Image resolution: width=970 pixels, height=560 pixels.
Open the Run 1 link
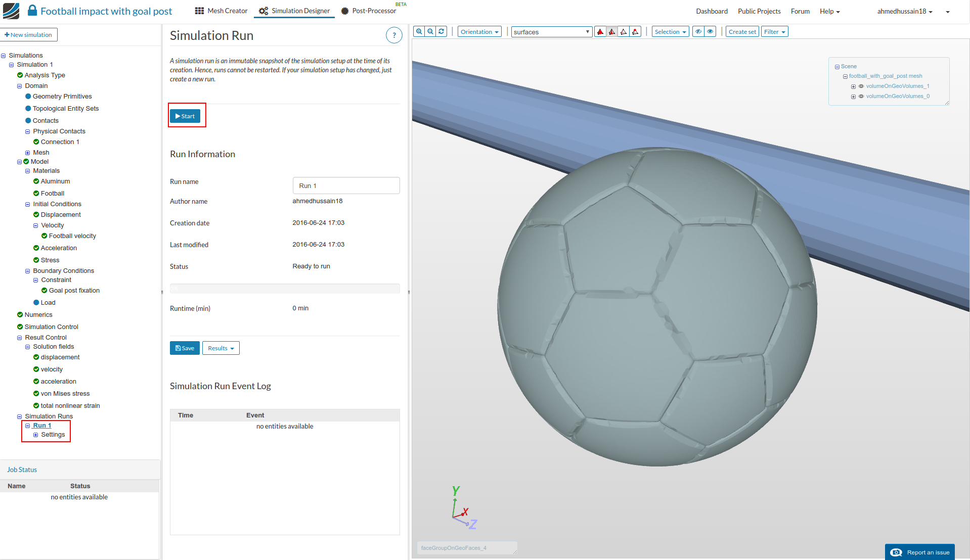pyautogui.click(x=42, y=426)
